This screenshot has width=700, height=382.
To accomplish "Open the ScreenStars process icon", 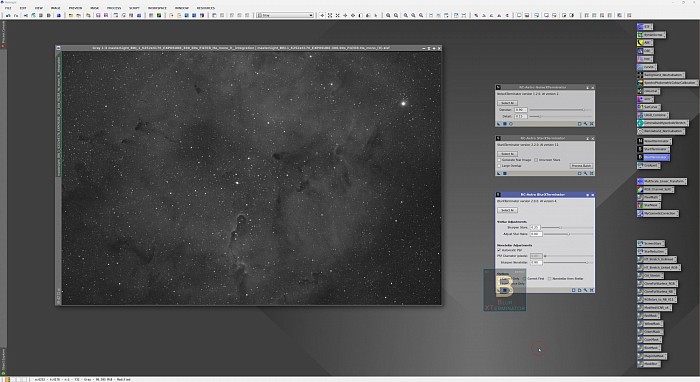I will 651,244.
